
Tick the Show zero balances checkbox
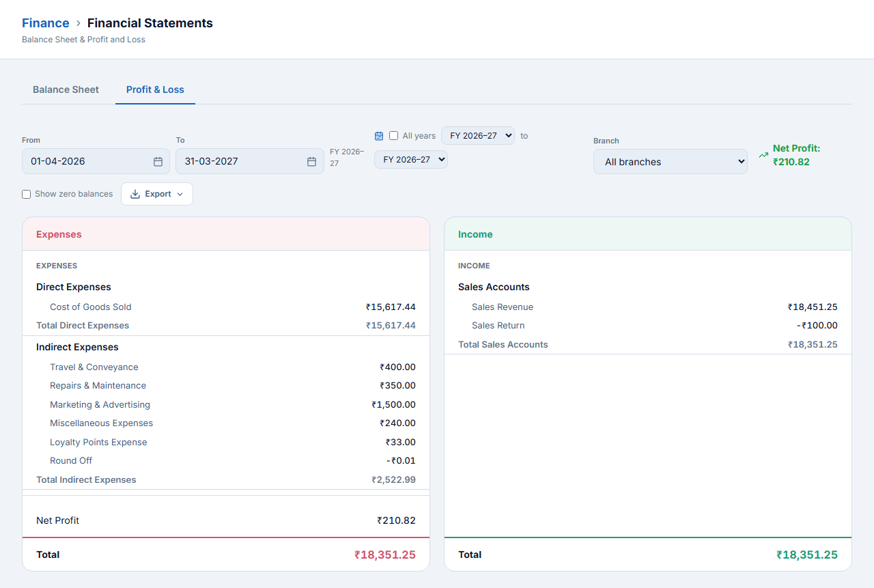point(27,194)
